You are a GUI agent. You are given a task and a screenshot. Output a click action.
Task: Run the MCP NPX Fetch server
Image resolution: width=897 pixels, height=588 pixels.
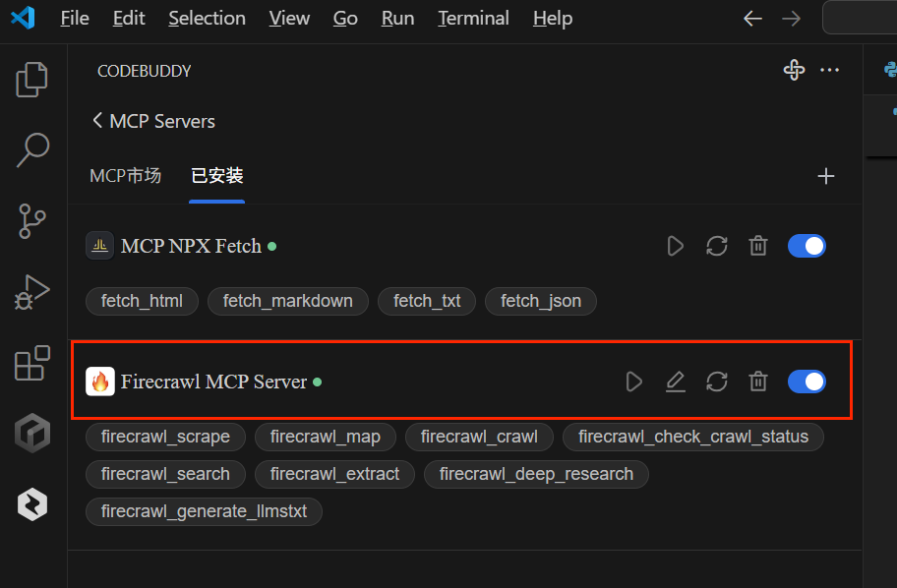(675, 246)
